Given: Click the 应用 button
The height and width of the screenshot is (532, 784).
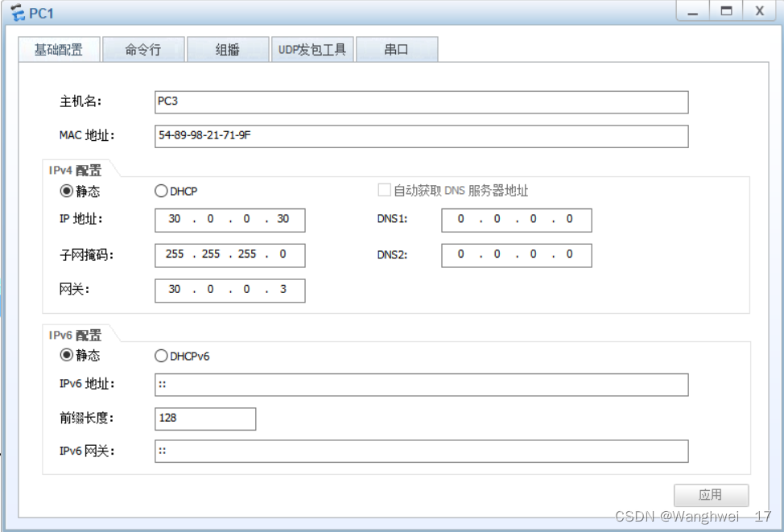Looking at the screenshot, I should coord(711,495).
